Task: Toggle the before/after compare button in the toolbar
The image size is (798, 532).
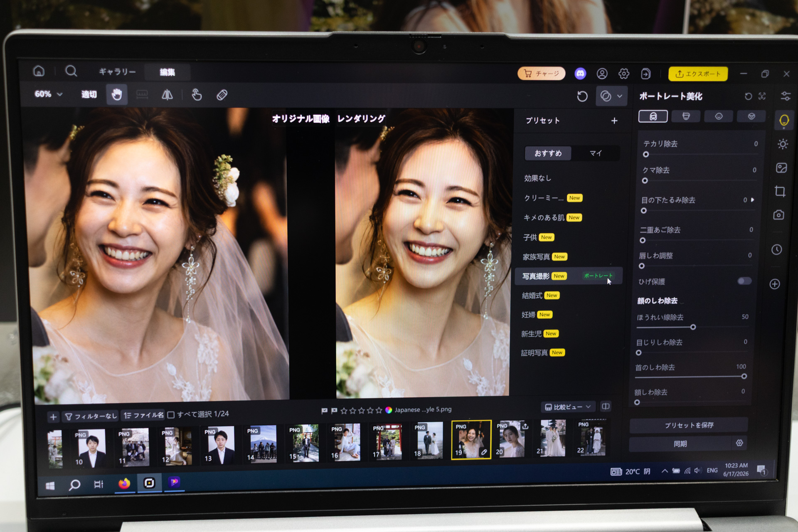Action: [606, 96]
